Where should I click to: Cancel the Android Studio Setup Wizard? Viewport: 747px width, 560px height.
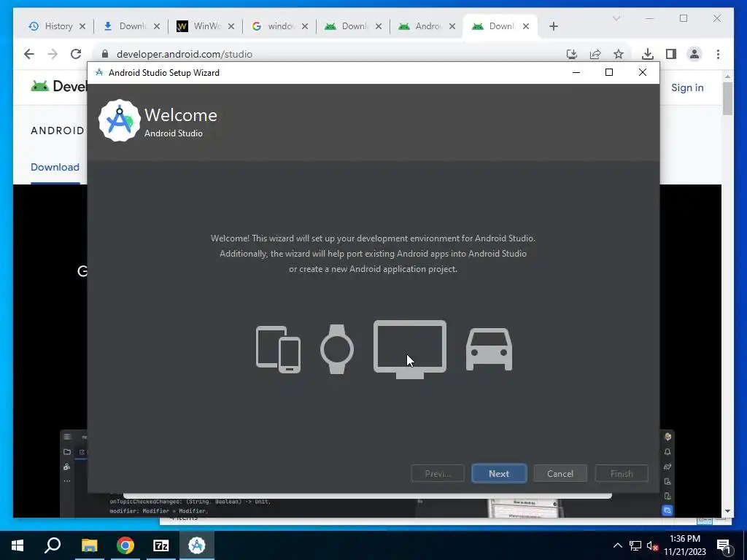(560, 473)
